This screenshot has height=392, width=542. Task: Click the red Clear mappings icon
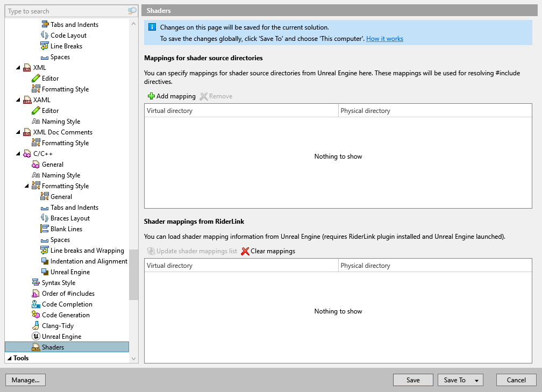point(245,251)
